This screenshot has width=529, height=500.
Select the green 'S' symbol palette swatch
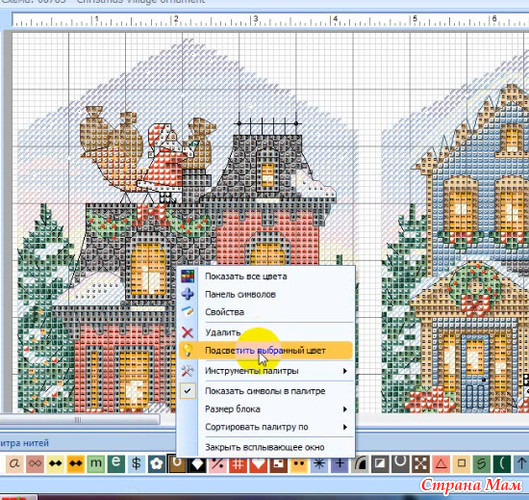click(x=481, y=464)
